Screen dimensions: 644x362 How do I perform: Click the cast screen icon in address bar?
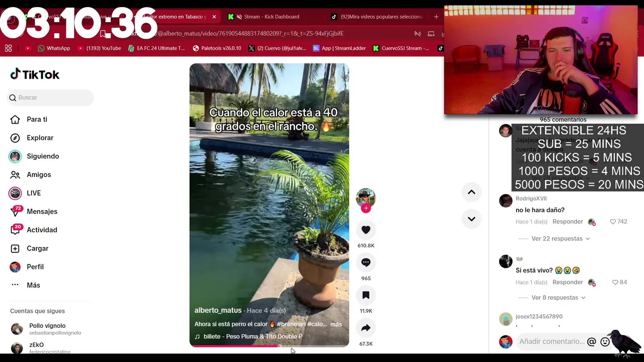coord(431,34)
